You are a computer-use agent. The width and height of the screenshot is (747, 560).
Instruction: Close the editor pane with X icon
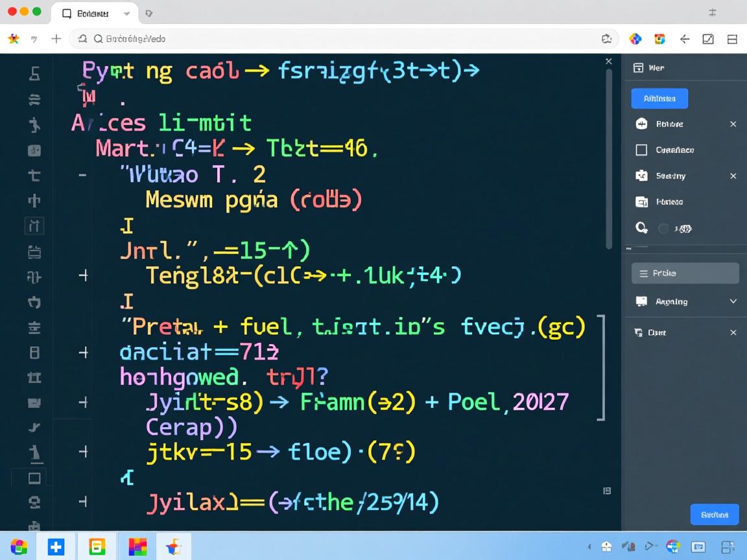point(608,61)
